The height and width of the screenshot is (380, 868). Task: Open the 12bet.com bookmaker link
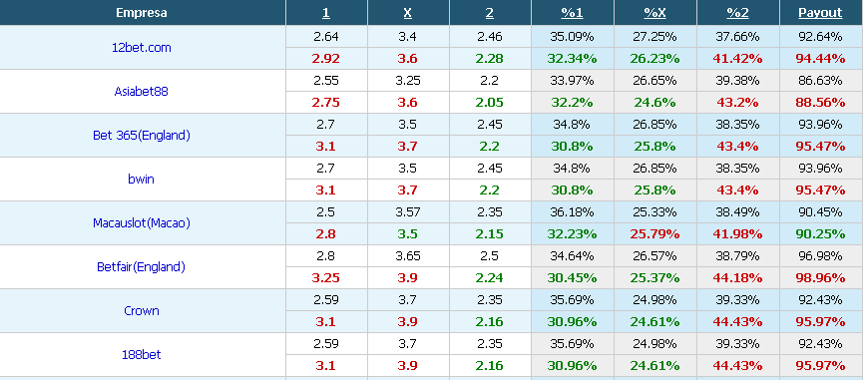tap(141, 48)
